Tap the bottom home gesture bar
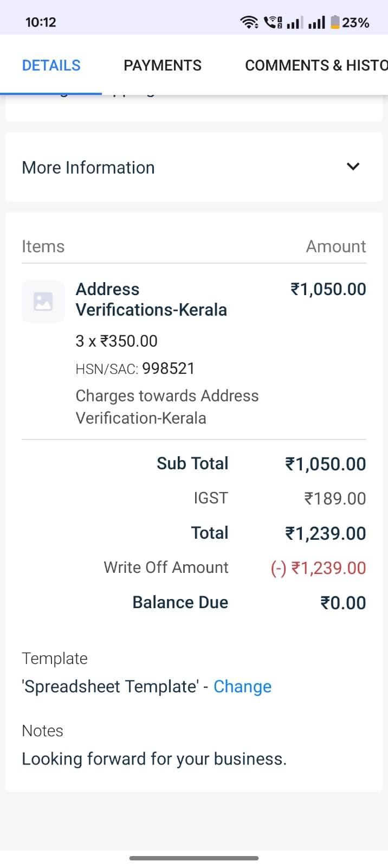Viewport: 388px width, 868px height. [194, 858]
